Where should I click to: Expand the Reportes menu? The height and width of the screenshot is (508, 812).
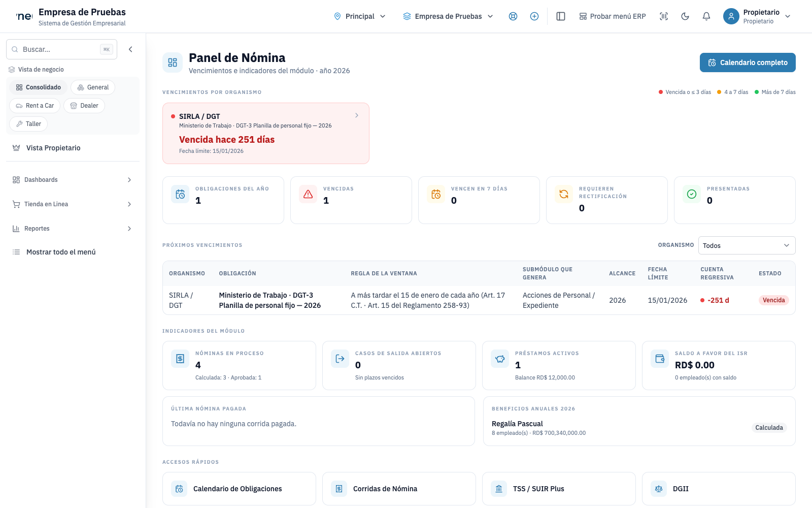73,229
